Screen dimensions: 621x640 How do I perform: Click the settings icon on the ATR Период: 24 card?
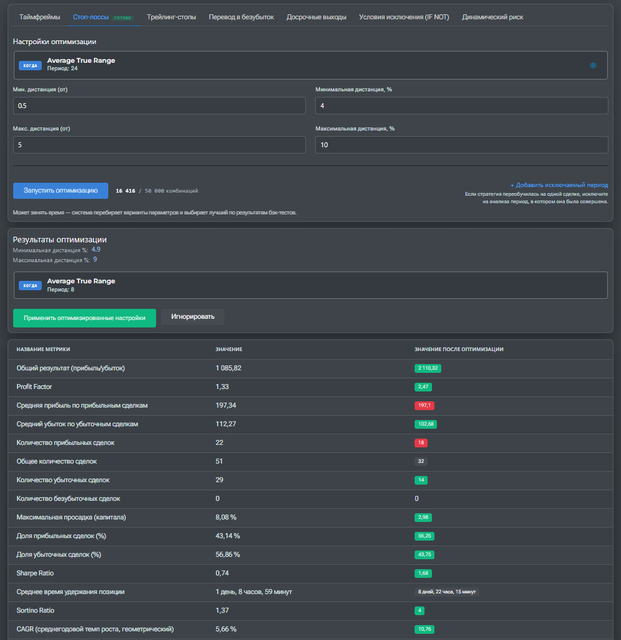point(593,65)
